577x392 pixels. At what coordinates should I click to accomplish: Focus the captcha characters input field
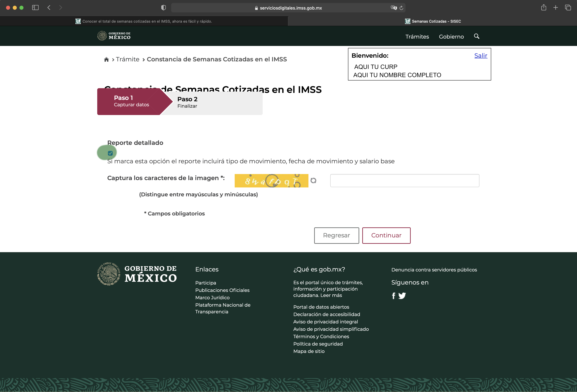pos(405,180)
